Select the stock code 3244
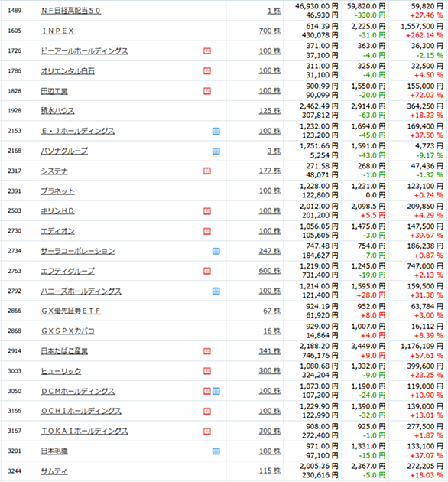Viewport: 448px width, 482px height. tap(15, 471)
